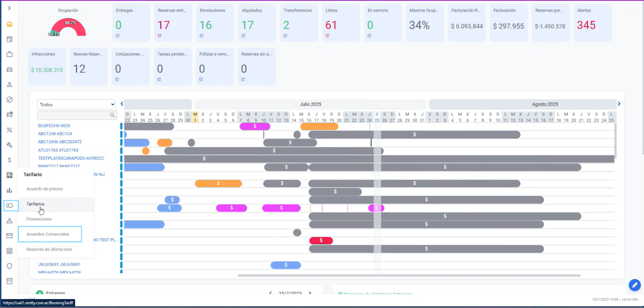
Task: Open the warning triangle alerts sidebar icon
Action: click(x=10, y=221)
